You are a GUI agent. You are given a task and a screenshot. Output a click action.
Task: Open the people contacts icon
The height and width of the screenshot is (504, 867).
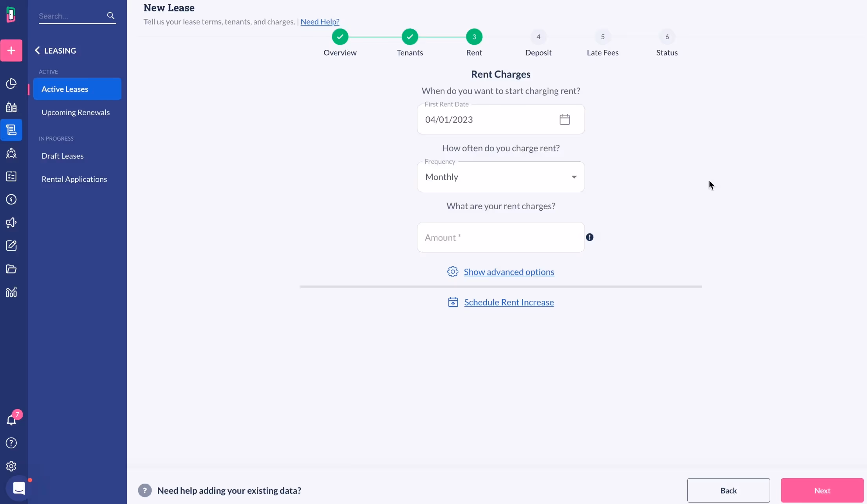(11, 153)
